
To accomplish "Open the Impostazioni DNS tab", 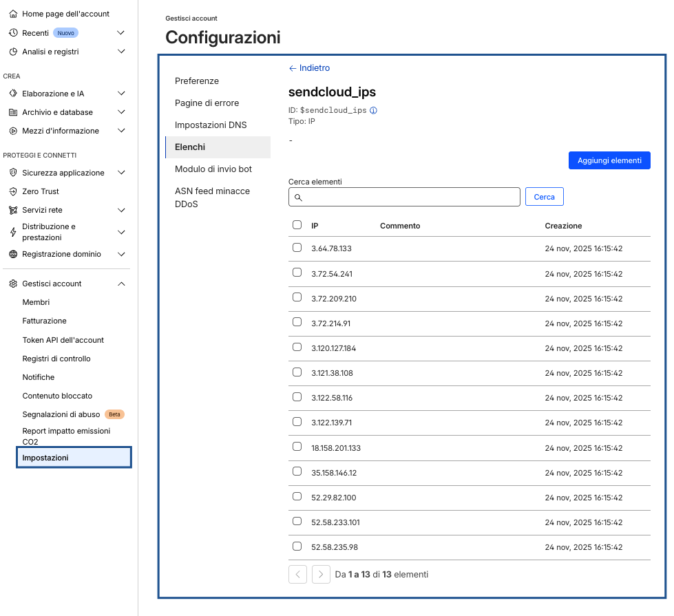I will pyautogui.click(x=218, y=125).
